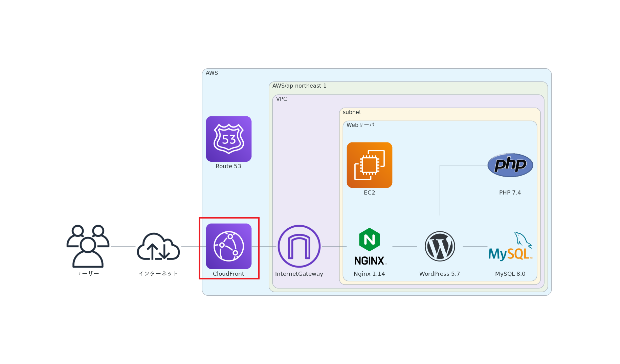The width and height of the screenshot is (620, 364).
Task: Click the "VPC" group title
Action: tap(282, 99)
